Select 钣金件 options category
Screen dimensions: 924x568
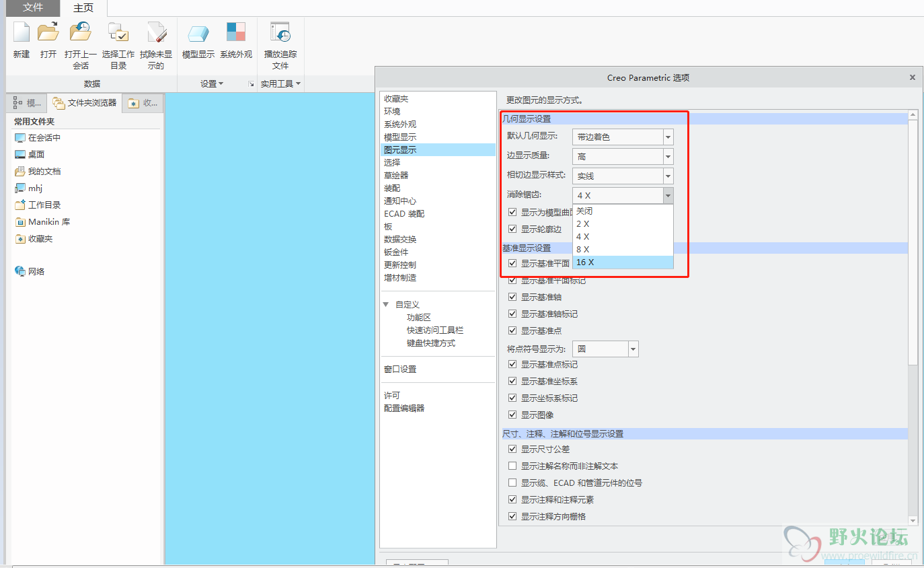[x=396, y=252]
